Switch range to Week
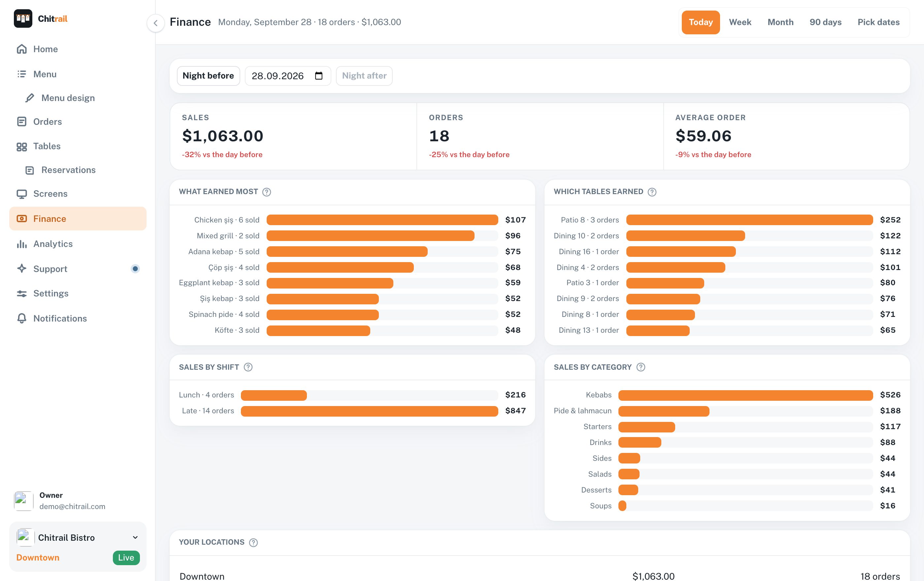Viewport: 924px width, 581px height. pos(740,22)
